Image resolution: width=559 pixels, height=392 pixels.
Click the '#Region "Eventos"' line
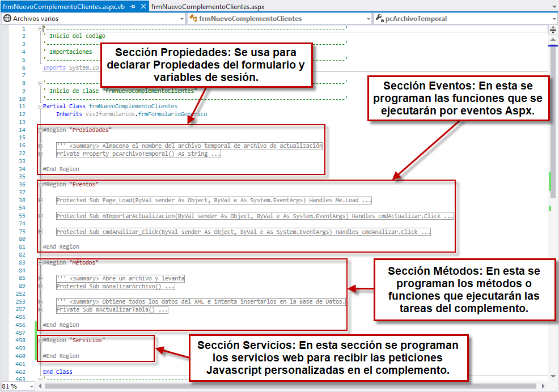point(71,185)
